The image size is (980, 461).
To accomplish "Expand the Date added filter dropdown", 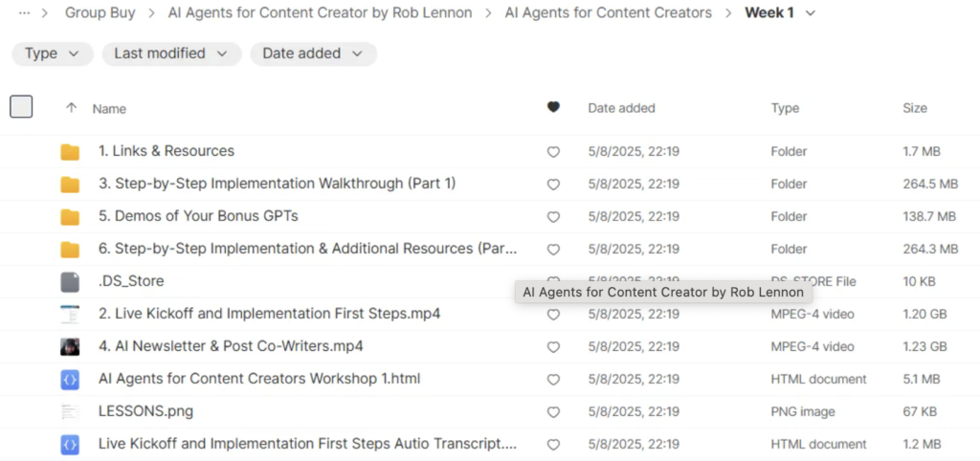I will (x=313, y=54).
